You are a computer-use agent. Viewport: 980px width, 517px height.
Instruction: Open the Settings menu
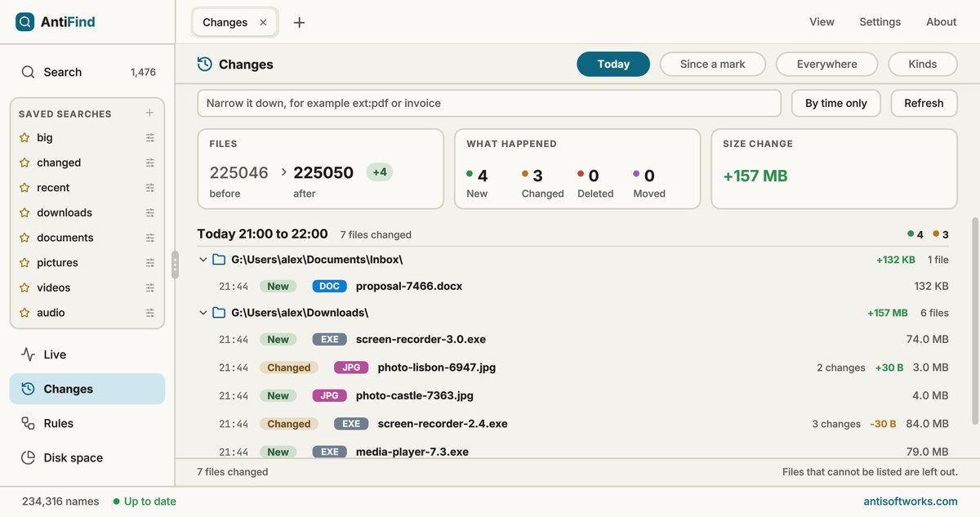[x=880, y=22]
